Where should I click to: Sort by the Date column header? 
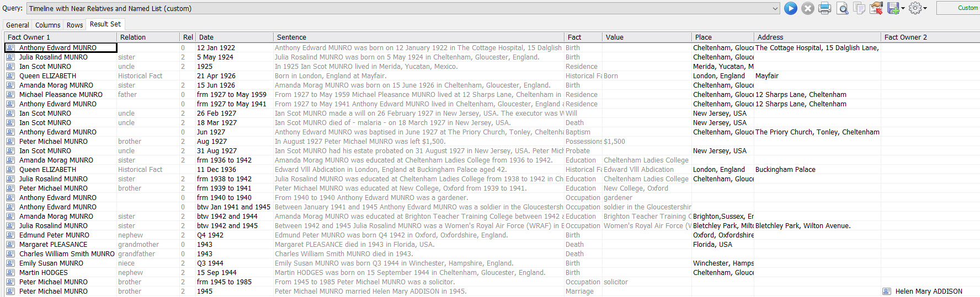235,37
